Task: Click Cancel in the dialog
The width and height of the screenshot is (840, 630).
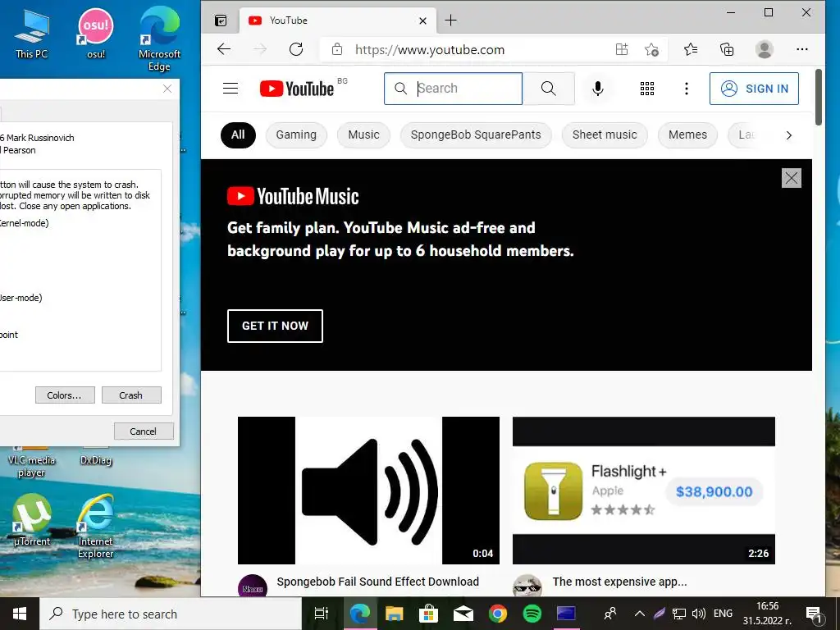Action: (144, 431)
